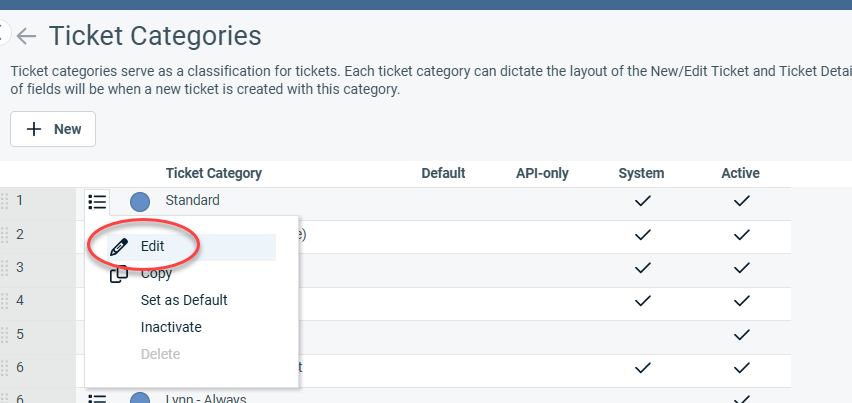Image resolution: width=852 pixels, height=403 pixels.
Task: Choose Inactivate in the context menu
Action: [x=171, y=327]
